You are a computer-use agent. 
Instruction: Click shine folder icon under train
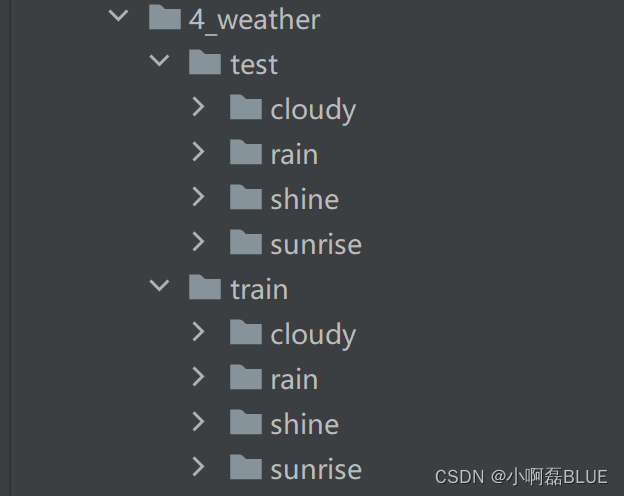click(x=246, y=422)
